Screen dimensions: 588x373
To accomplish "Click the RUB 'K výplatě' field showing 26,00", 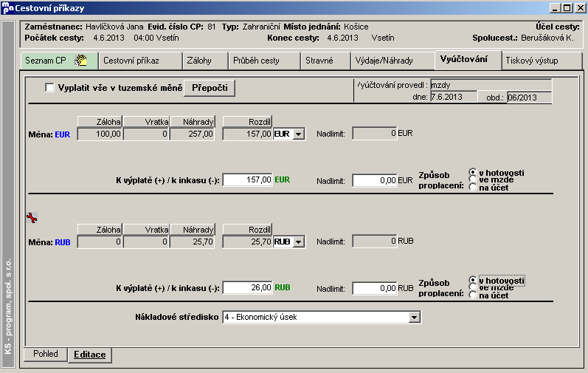I will pyautogui.click(x=247, y=288).
